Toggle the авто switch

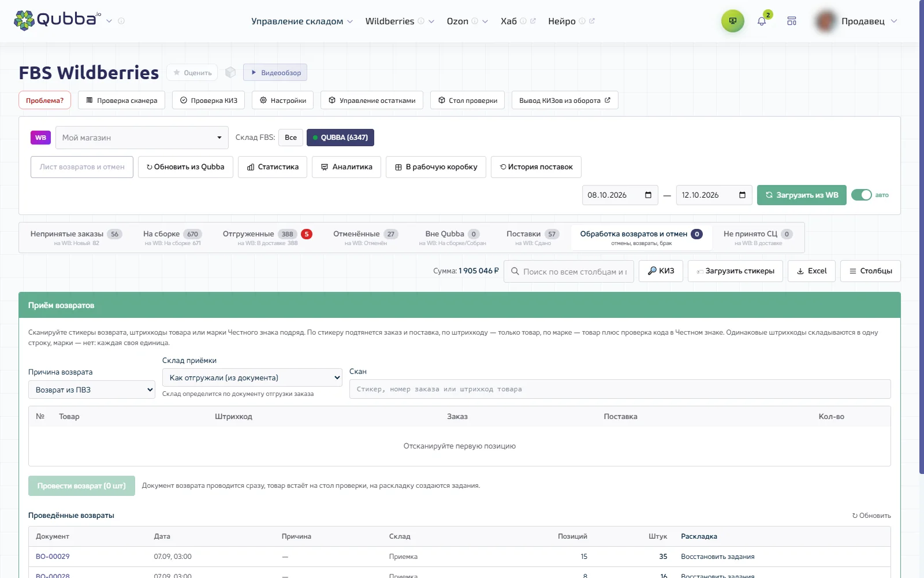861,195
